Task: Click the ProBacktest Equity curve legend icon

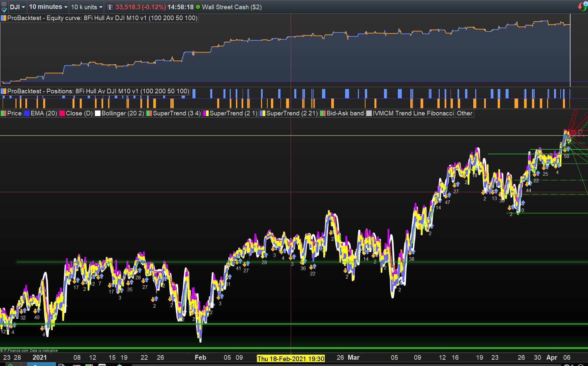Action: pos(4,18)
